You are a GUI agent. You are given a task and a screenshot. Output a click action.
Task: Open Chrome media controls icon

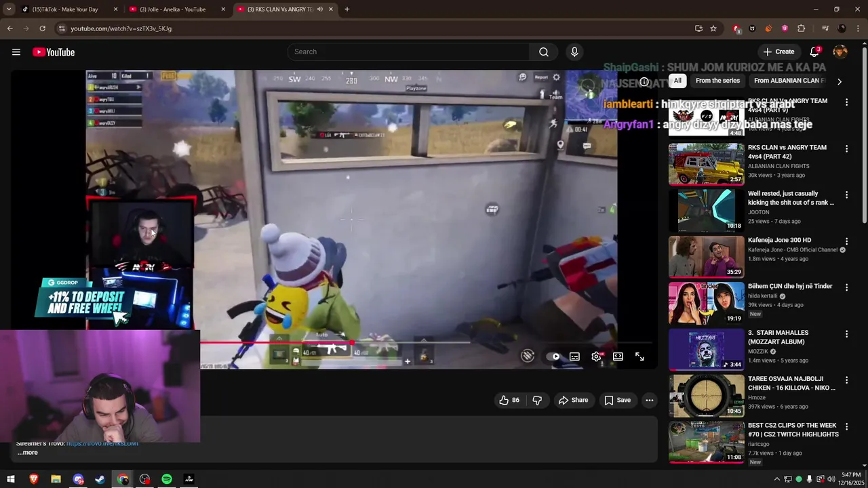pyautogui.click(x=825, y=28)
